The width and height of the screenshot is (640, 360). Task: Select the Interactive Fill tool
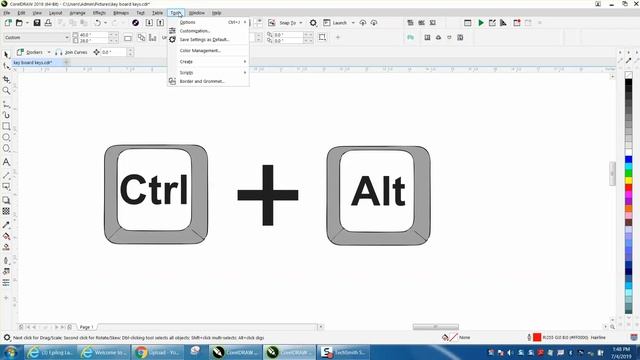(x=6, y=236)
